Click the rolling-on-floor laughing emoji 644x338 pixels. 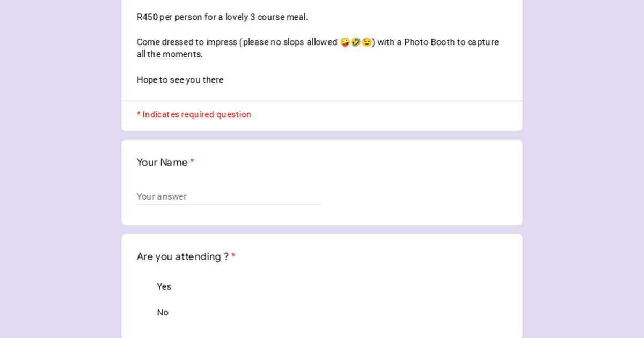(356, 42)
